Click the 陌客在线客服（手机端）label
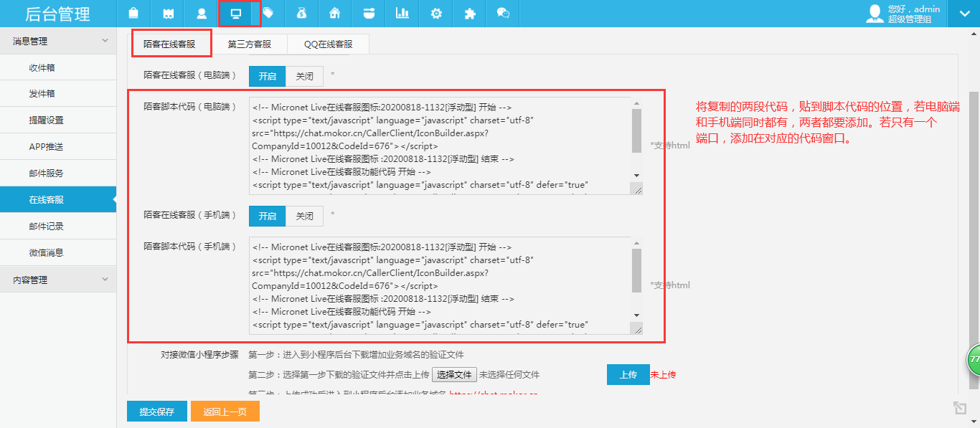This screenshot has width=980, height=428. click(190, 214)
